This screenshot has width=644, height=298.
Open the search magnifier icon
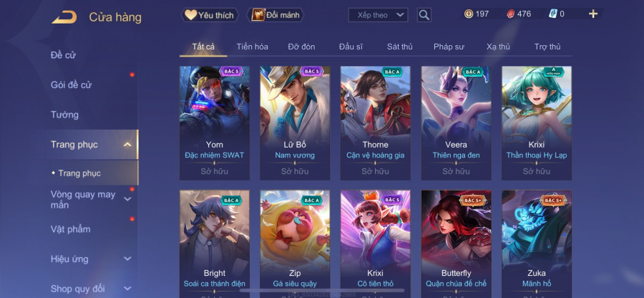(424, 15)
